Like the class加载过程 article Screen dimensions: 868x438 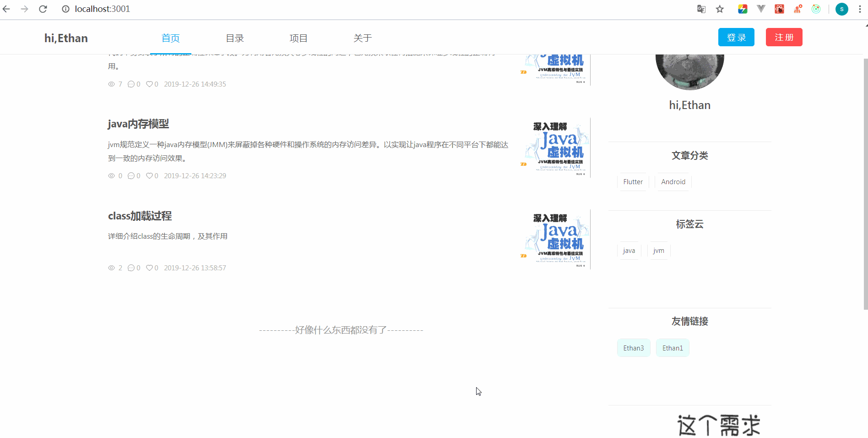[x=149, y=268]
